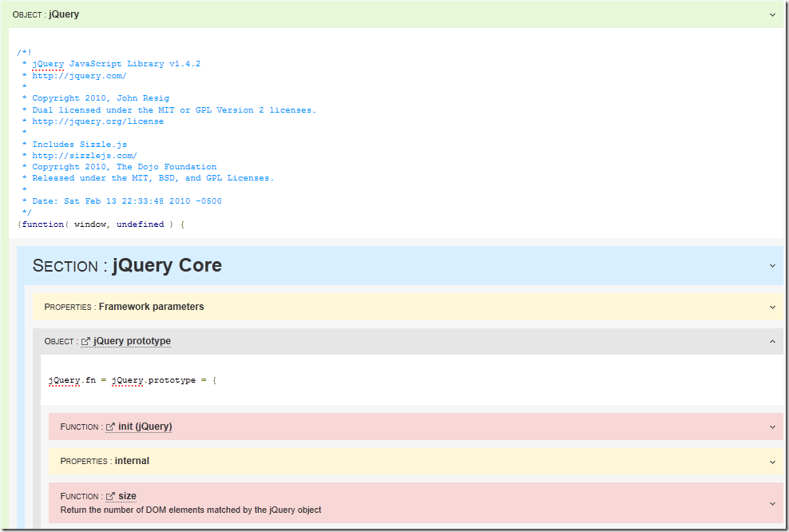
Task: Click external link icon next to init (jQuery)
Action: [x=110, y=427]
